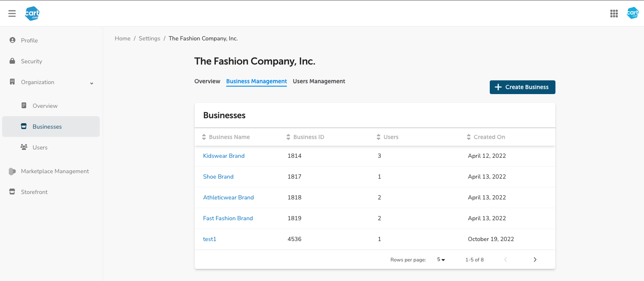Image resolution: width=644 pixels, height=281 pixels.
Task: Click the Profile person icon
Action: click(12, 40)
